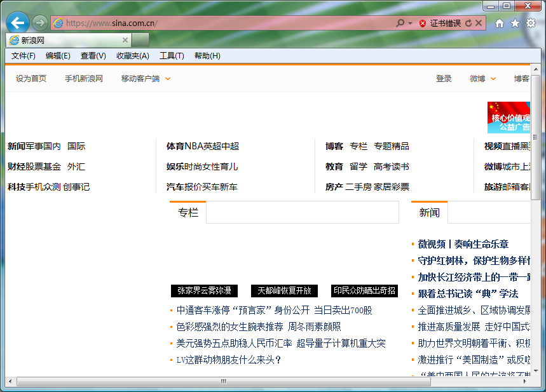This screenshot has width=546, height=392.
Task: Open the 核心价值观 公益广告 banner
Action: coord(508,118)
